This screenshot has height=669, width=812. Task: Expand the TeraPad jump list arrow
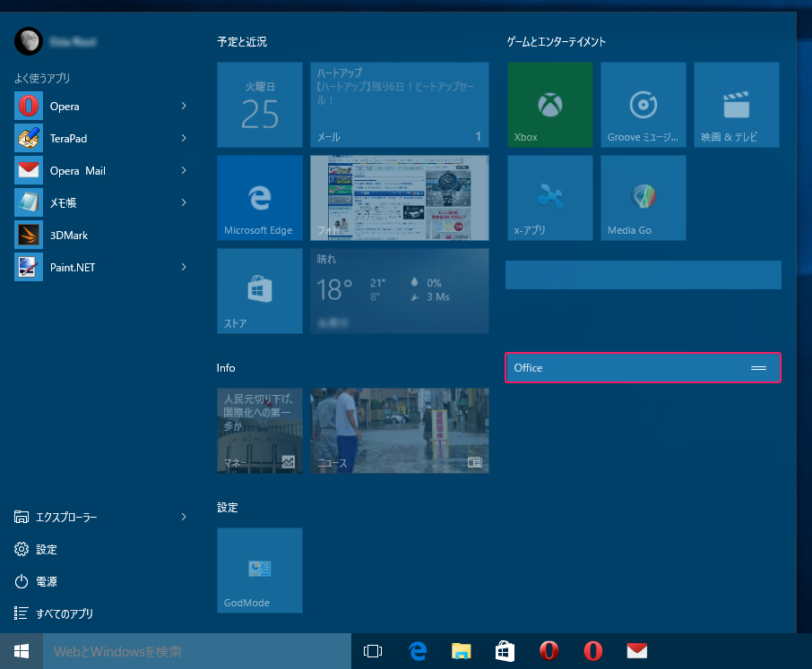184,138
